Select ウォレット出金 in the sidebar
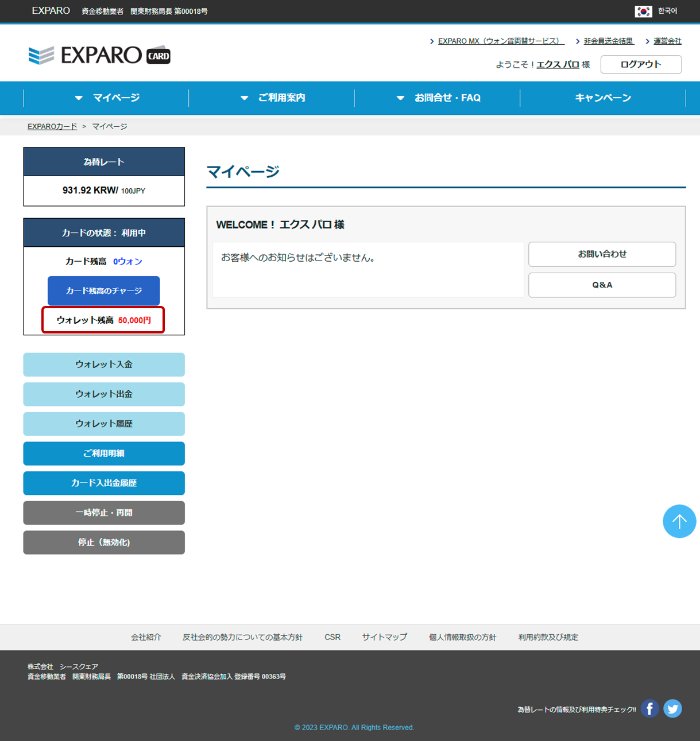The image size is (700, 741). click(104, 394)
